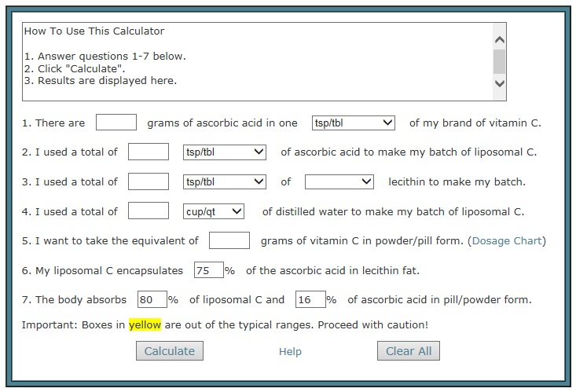Click equivalent grams of vitamin C field
This screenshot has width=576, height=392.
tap(229, 240)
